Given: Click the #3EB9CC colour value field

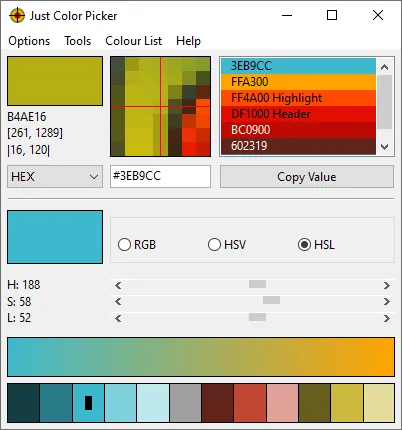Looking at the screenshot, I should 160,176.
